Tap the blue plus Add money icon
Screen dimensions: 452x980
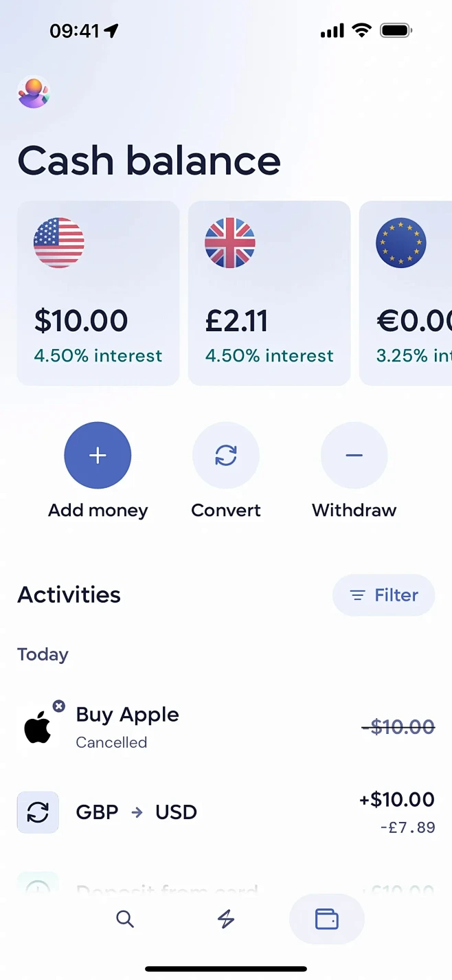(98, 455)
